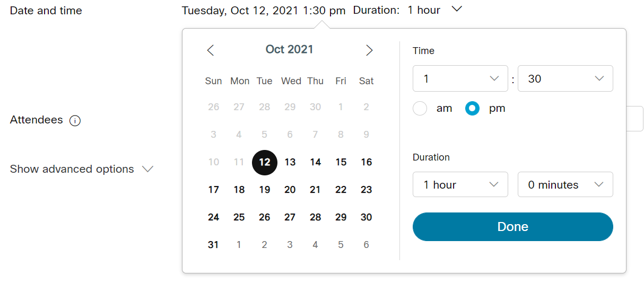Collapse date picker using chevron beside Duration: 1 hour
The height and width of the screenshot is (284, 644).
(x=457, y=10)
